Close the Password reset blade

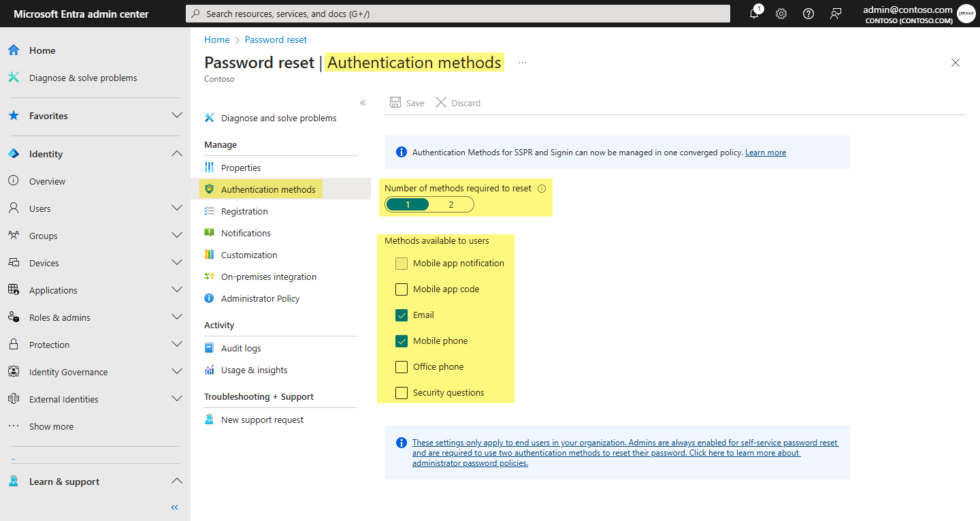(x=955, y=63)
